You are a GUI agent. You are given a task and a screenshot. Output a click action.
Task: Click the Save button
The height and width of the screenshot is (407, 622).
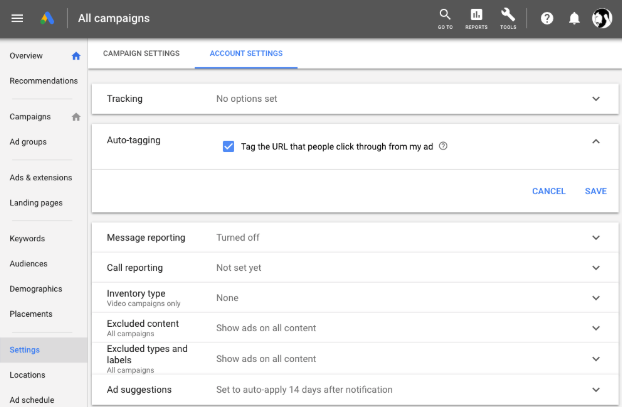click(x=595, y=191)
